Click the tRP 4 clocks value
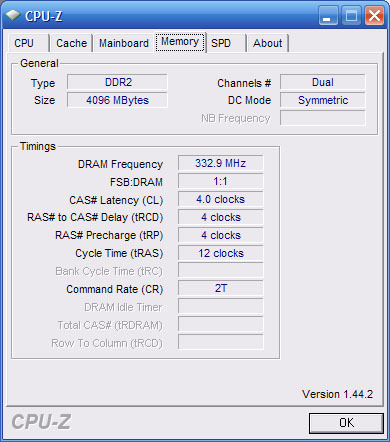The image size is (390, 442). point(221,235)
